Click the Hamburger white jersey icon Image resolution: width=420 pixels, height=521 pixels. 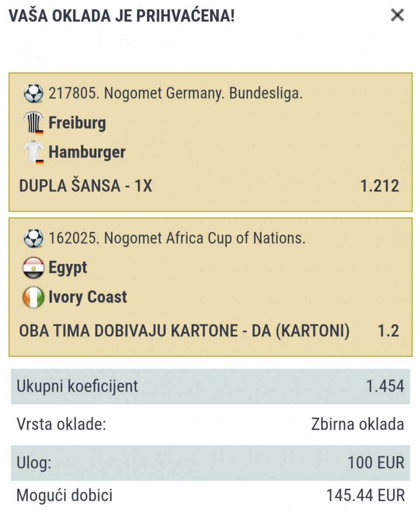(x=33, y=152)
